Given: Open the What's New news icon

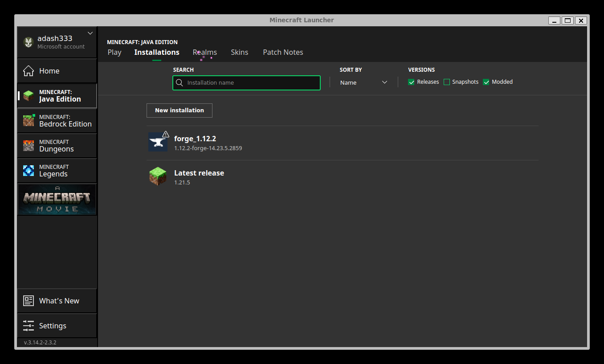Looking at the screenshot, I should click(x=29, y=301).
